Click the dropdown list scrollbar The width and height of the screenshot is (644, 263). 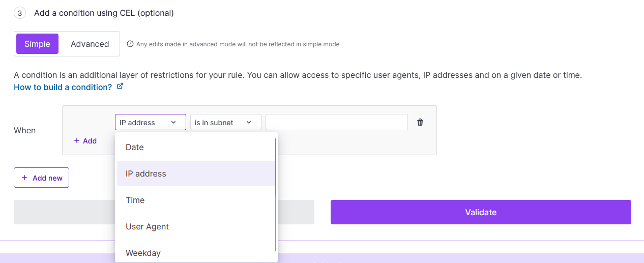(x=276, y=194)
